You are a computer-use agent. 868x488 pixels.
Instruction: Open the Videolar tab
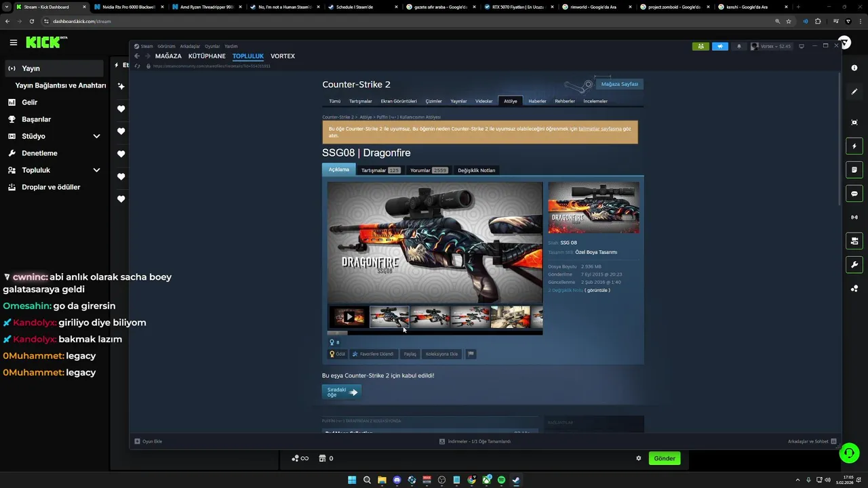(x=484, y=101)
